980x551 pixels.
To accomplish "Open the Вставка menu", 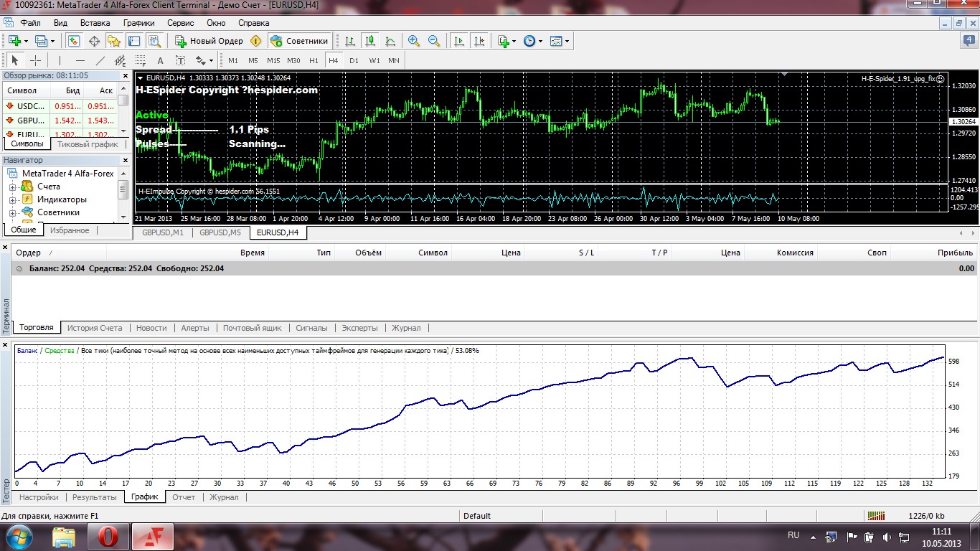I will pos(95,23).
